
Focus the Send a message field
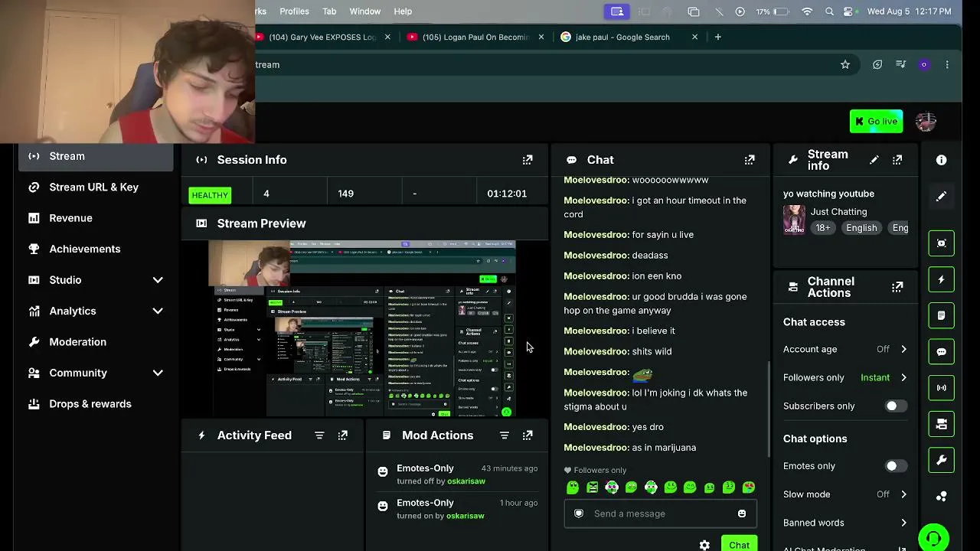click(x=660, y=514)
